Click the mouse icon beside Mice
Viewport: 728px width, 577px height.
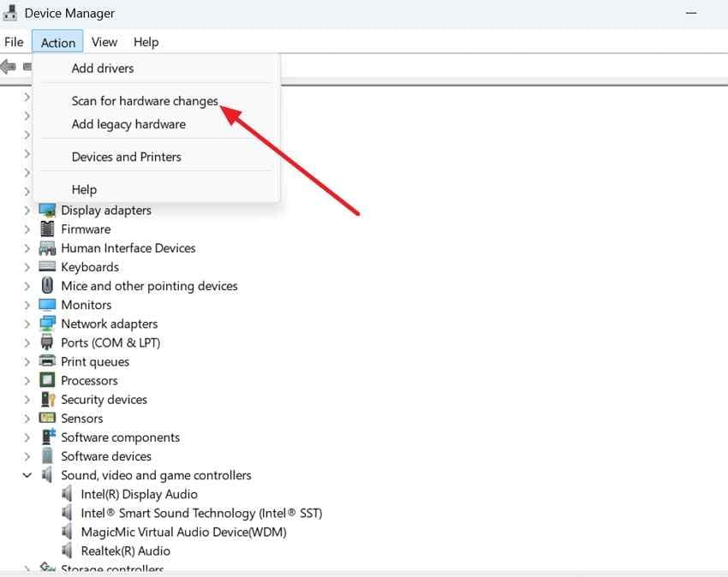click(x=47, y=285)
